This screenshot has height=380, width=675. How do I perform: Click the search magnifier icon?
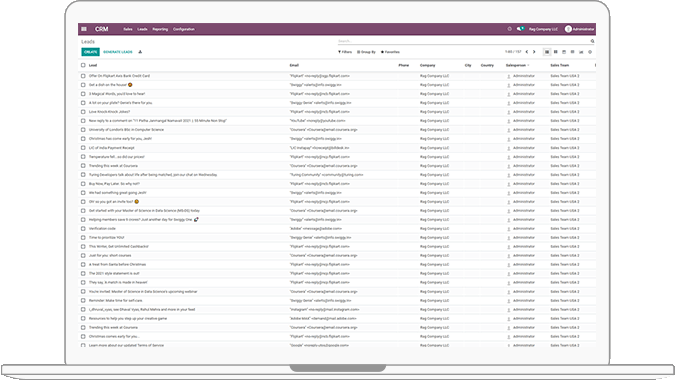coord(592,41)
